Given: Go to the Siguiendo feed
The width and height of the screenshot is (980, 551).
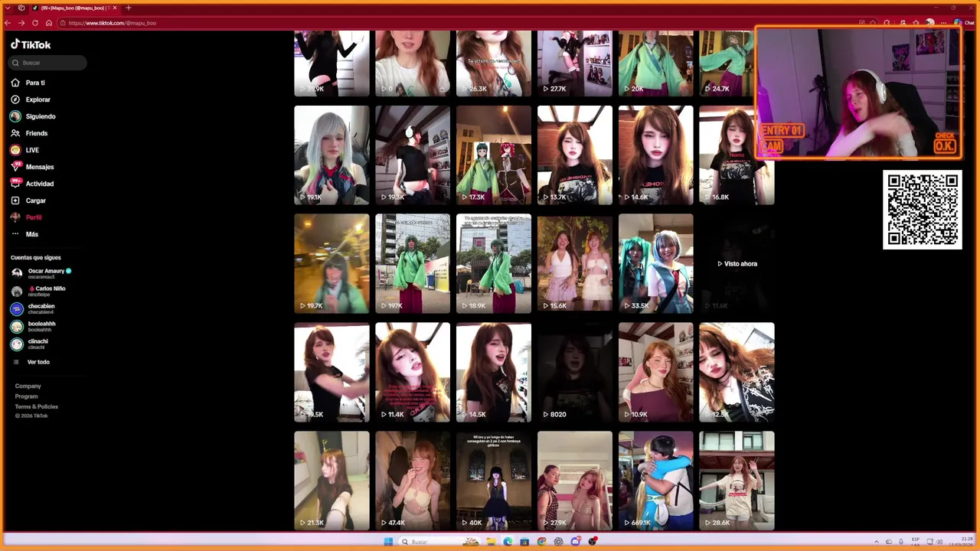Looking at the screenshot, I should (x=41, y=116).
